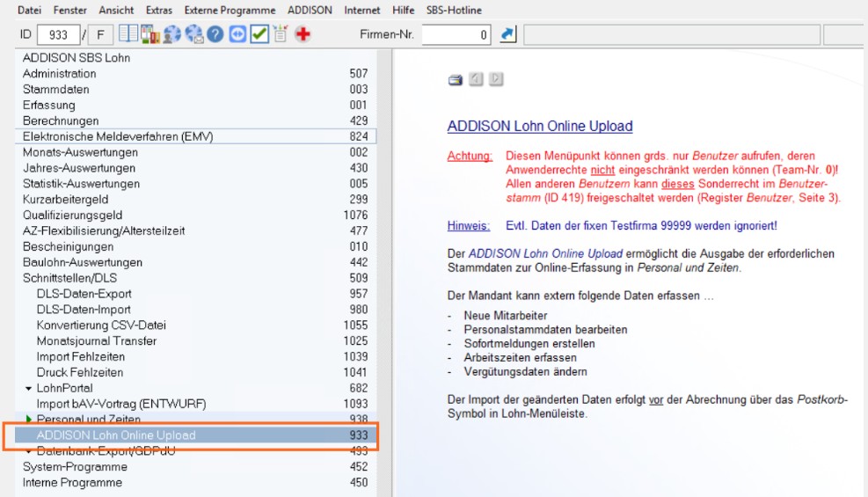Open the Externe Programme menu
Screen dimensions: 868x497
pyautogui.click(x=230, y=10)
